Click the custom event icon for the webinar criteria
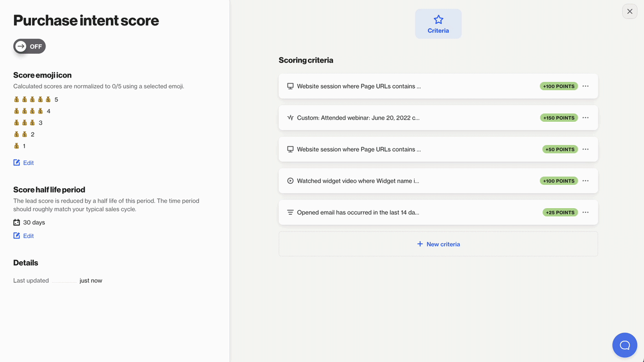This screenshot has height=362, width=644. pos(290,118)
